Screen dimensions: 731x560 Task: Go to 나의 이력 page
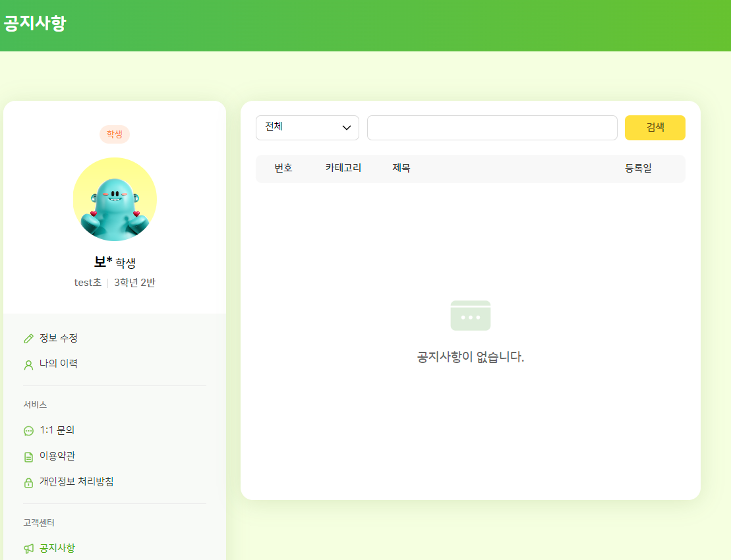59,364
